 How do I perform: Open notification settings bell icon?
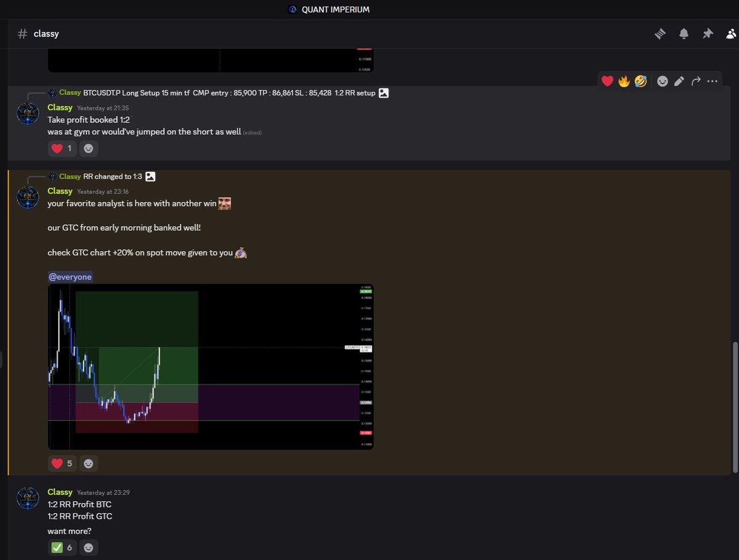[684, 34]
